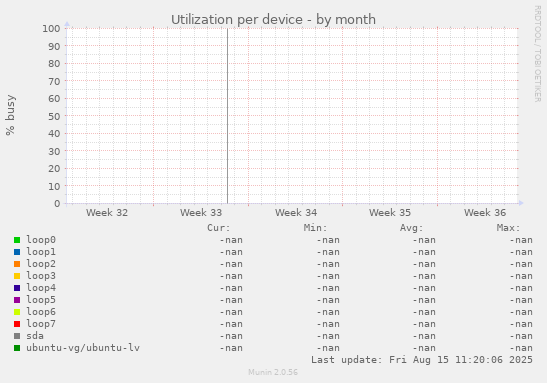Click the Week 35 x-axis label
This screenshot has width=547, height=383.
tap(390, 212)
